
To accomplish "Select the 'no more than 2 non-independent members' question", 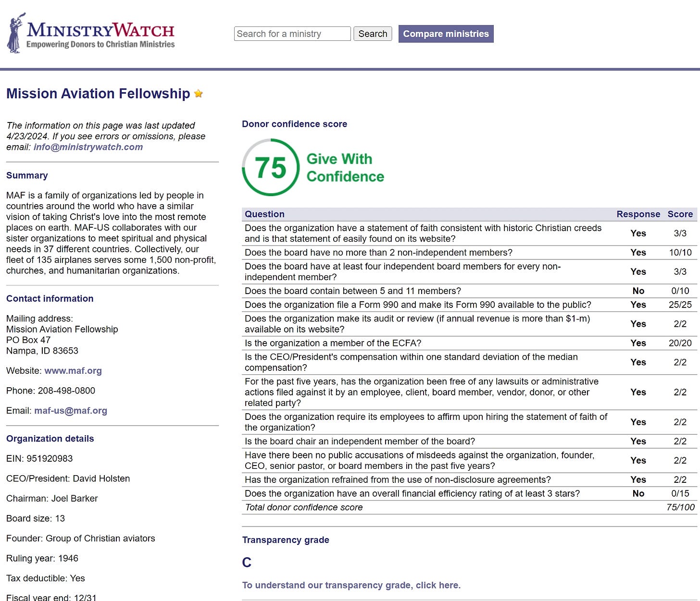I will 378,253.
